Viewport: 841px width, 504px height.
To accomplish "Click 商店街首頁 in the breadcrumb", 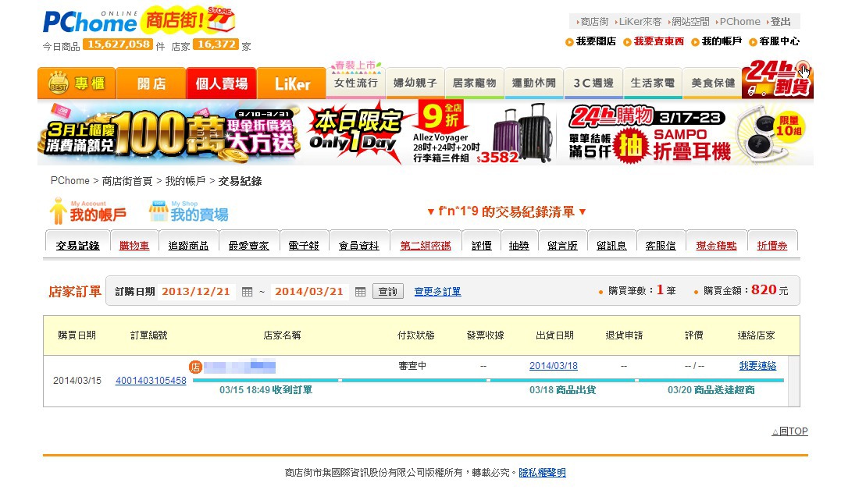I will [127, 181].
